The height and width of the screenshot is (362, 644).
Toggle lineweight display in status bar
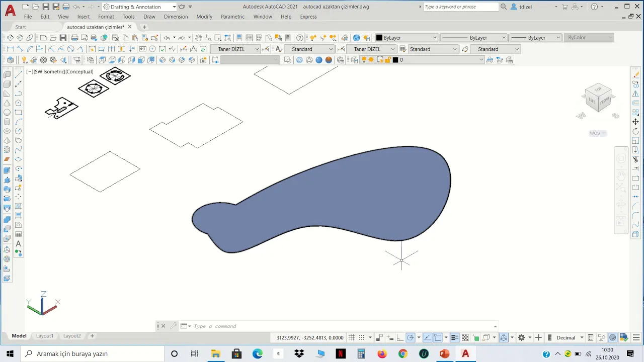coord(454,337)
